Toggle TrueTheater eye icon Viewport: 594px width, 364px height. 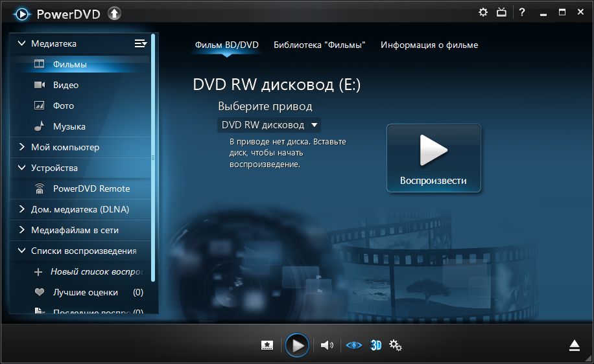coord(354,345)
